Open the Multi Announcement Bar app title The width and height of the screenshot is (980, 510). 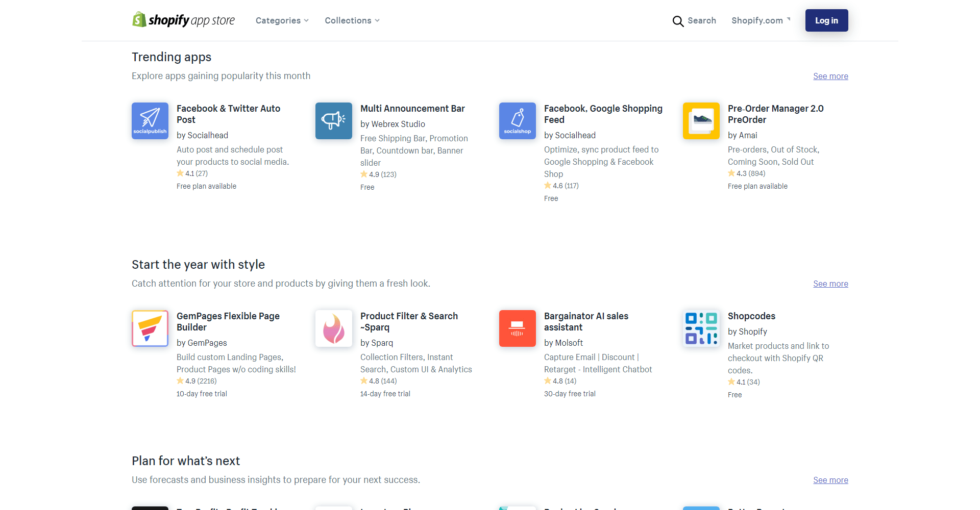click(x=412, y=109)
